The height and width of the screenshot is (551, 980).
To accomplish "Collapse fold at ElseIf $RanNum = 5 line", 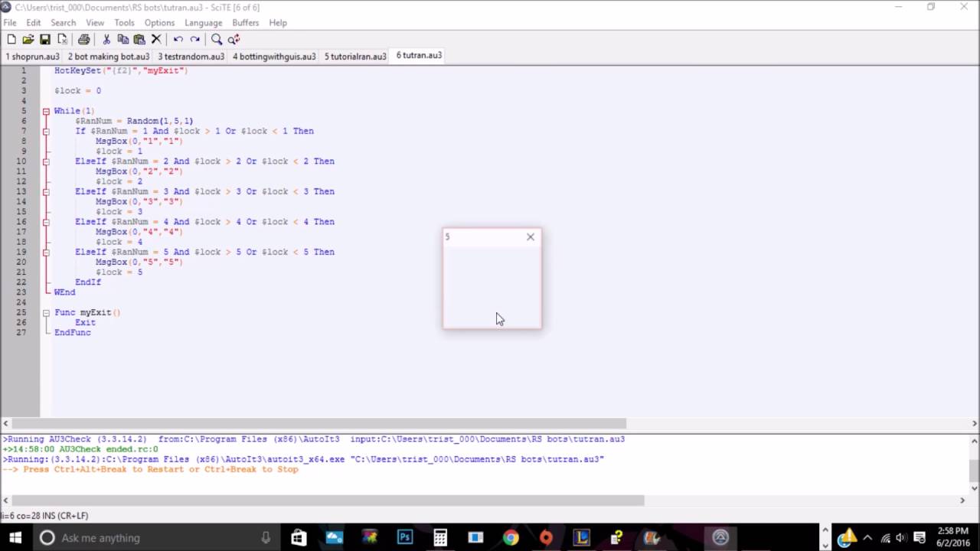I will pyautogui.click(x=46, y=252).
